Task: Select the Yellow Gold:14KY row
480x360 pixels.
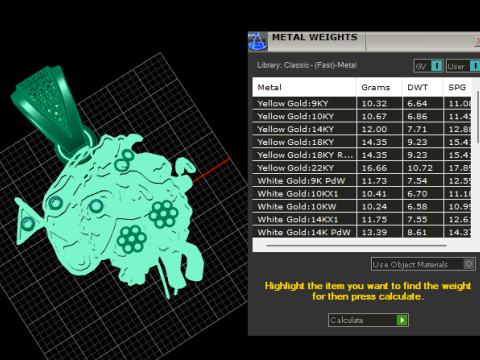Action: (x=362, y=129)
